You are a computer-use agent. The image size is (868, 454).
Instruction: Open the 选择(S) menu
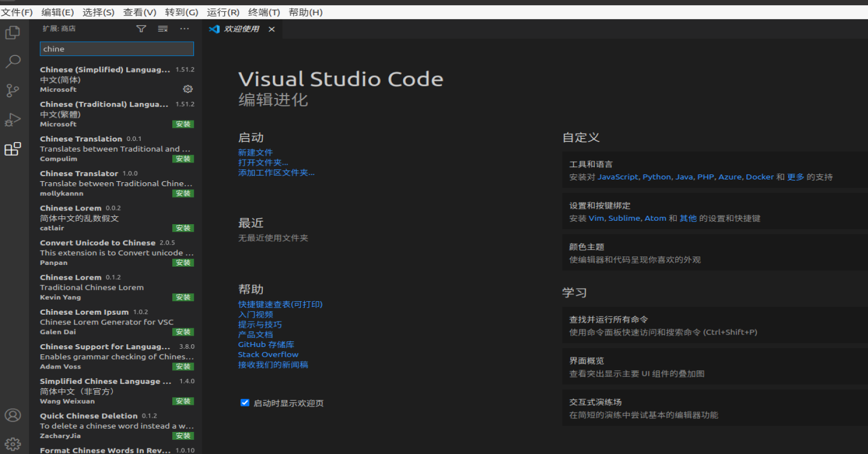coord(99,12)
